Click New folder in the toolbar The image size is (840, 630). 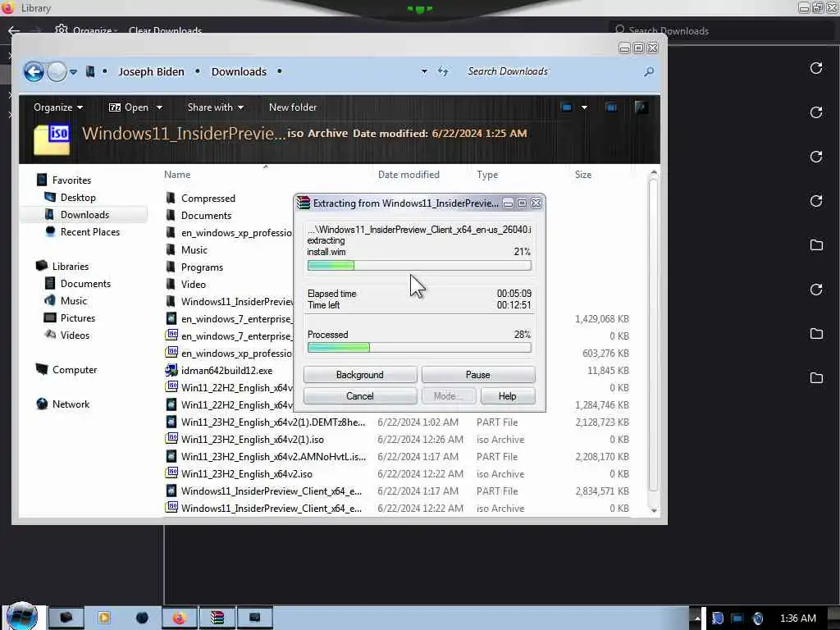click(293, 107)
